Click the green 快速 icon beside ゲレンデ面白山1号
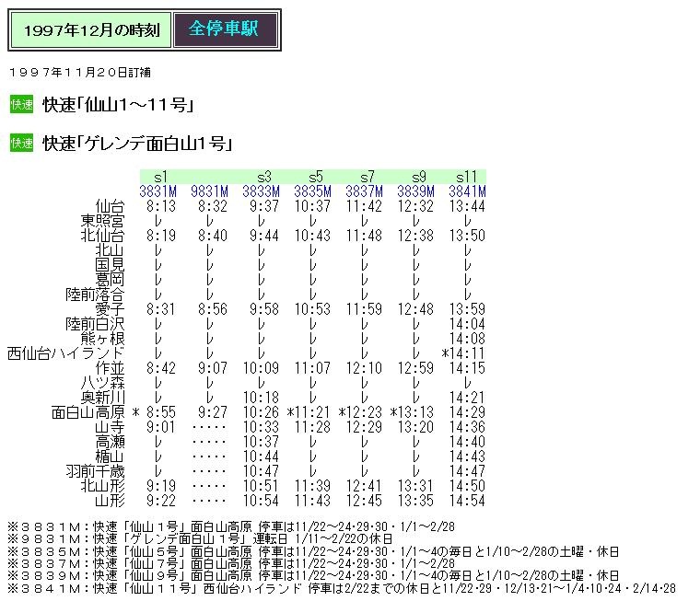The height and width of the screenshot is (601, 700). tap(21, 143)
